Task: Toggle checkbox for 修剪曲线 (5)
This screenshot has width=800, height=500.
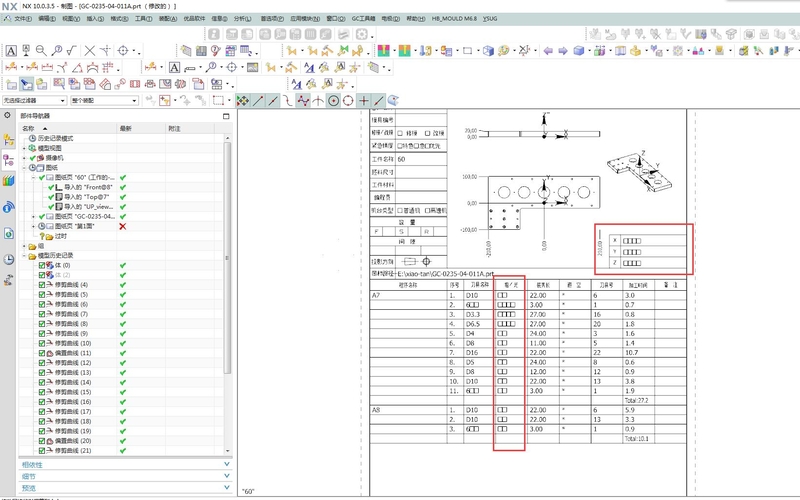Action: point(42,294)
